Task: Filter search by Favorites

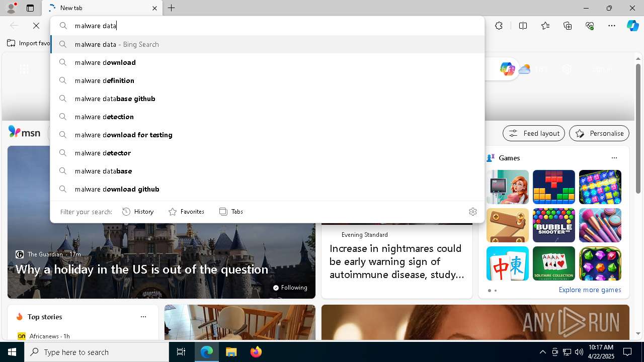Action: click(186, 212)
